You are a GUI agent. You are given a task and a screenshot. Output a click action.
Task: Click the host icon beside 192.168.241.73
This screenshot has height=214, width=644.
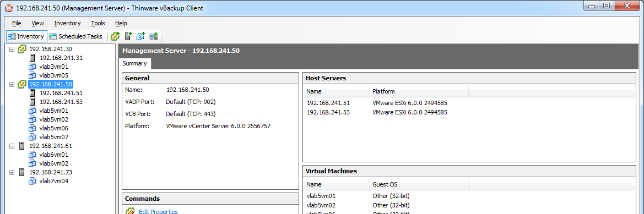point(22,172)
